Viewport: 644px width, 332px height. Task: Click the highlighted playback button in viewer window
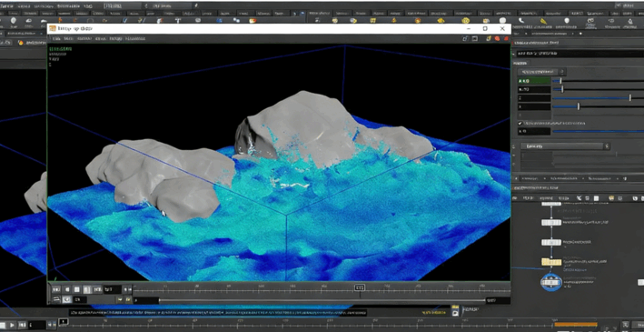click(87, 289)
